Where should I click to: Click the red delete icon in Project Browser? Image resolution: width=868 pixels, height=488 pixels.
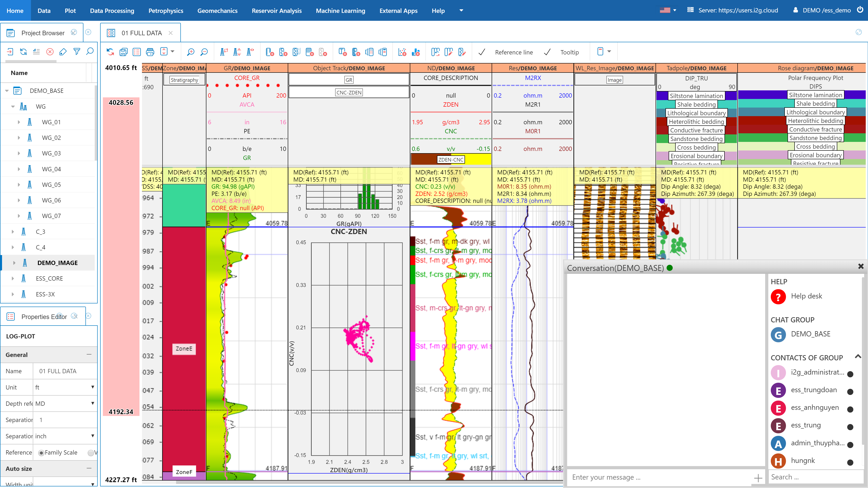[x=50, y=52]
